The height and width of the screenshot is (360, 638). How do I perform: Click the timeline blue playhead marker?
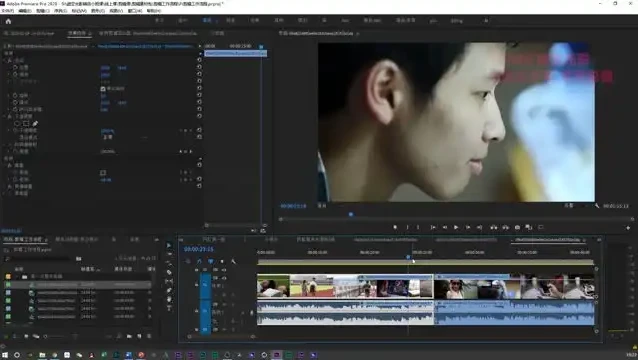[x=408, y=257]
